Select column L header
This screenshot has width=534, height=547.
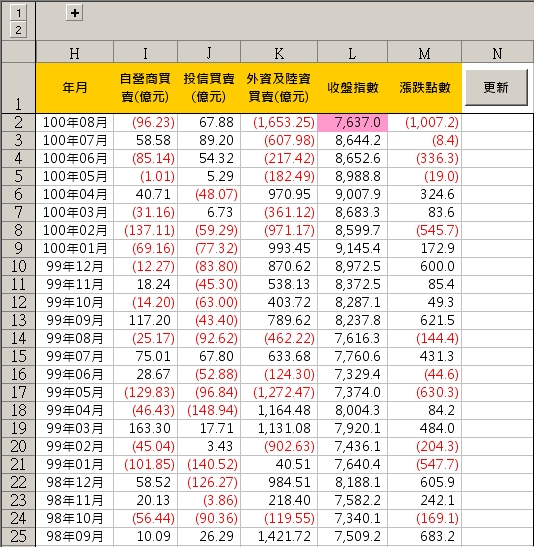pos(352,52)
